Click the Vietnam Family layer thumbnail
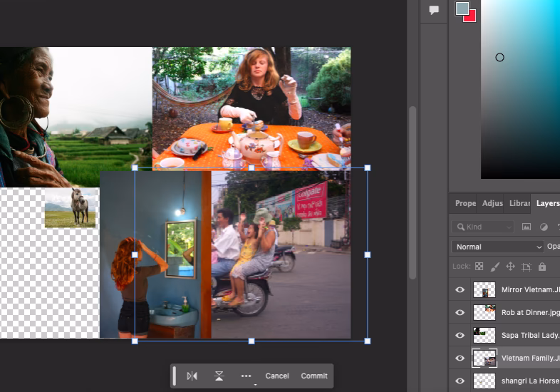 click(484, 358)
